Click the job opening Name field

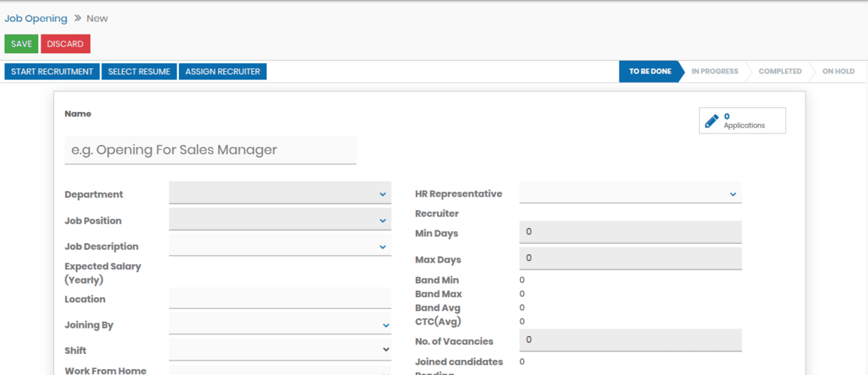point(210,150)
